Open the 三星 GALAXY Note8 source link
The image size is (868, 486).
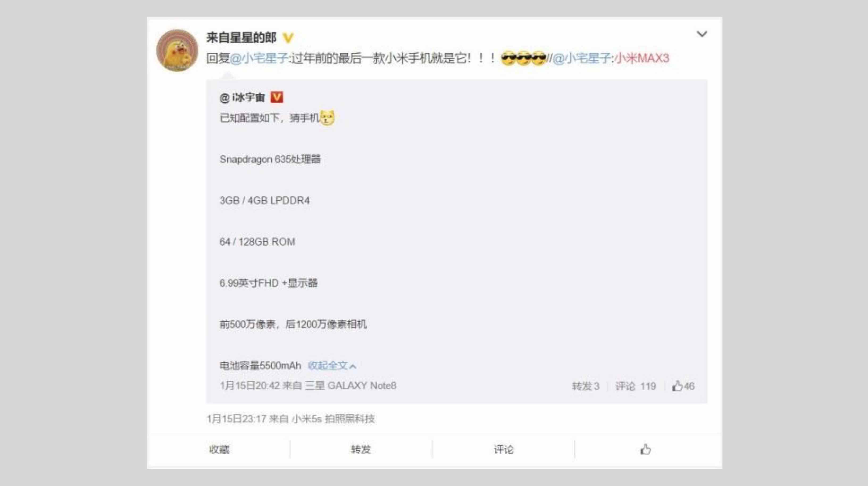tap(350, 386)
